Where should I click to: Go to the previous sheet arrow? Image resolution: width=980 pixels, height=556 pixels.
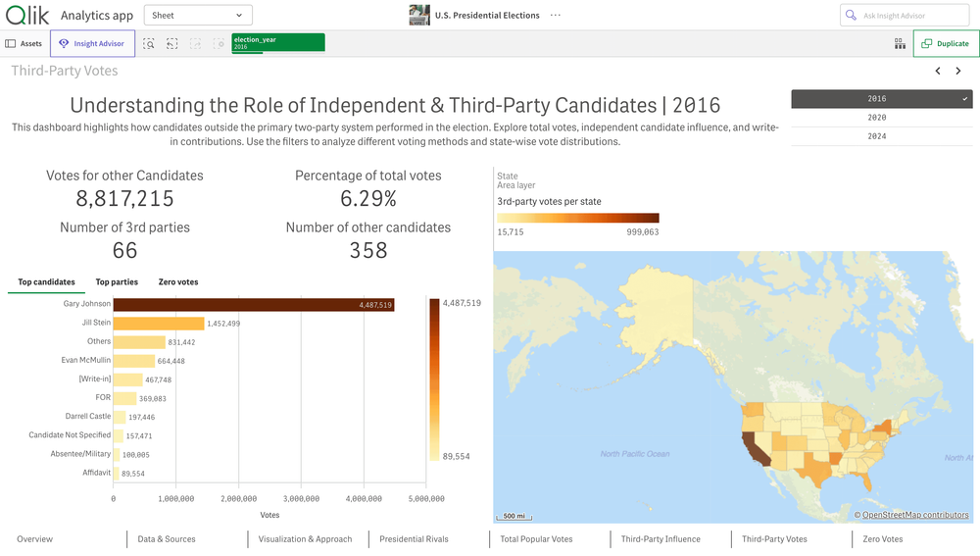click(938, 71)
